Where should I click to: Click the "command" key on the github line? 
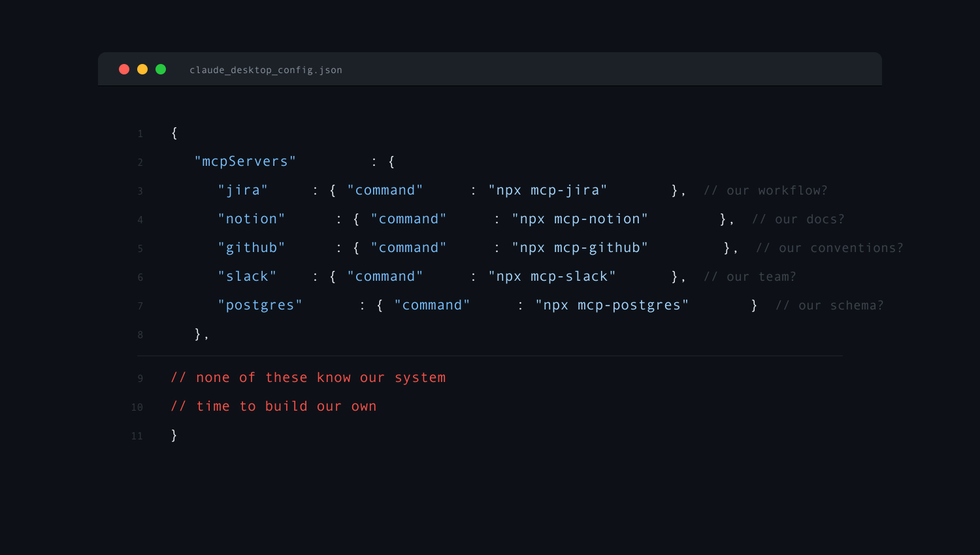pos(408,248)
